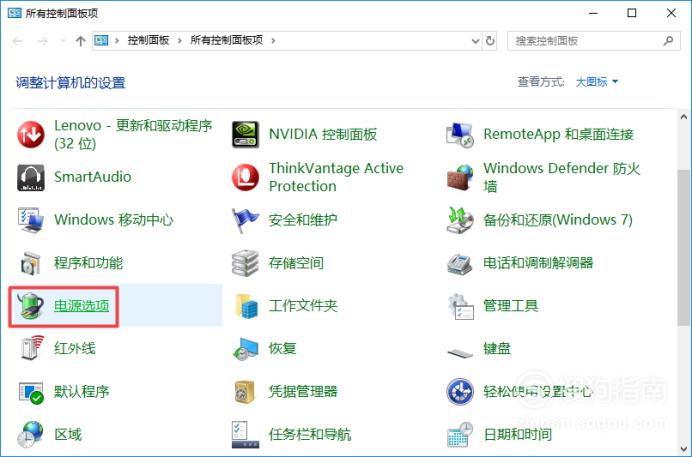This screenshot has width=692, height=457.
Task: Open the Date and Time calendar icon
Action: click(x=460, y=435)
